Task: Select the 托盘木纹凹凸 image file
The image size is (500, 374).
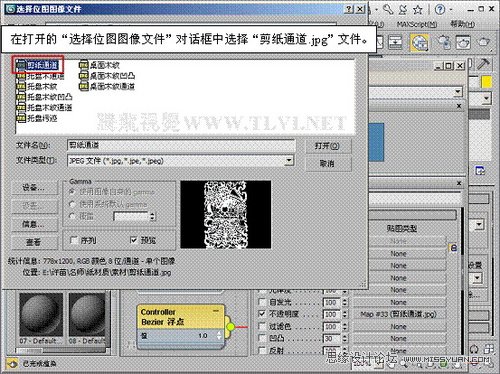Action: [45, 97]
